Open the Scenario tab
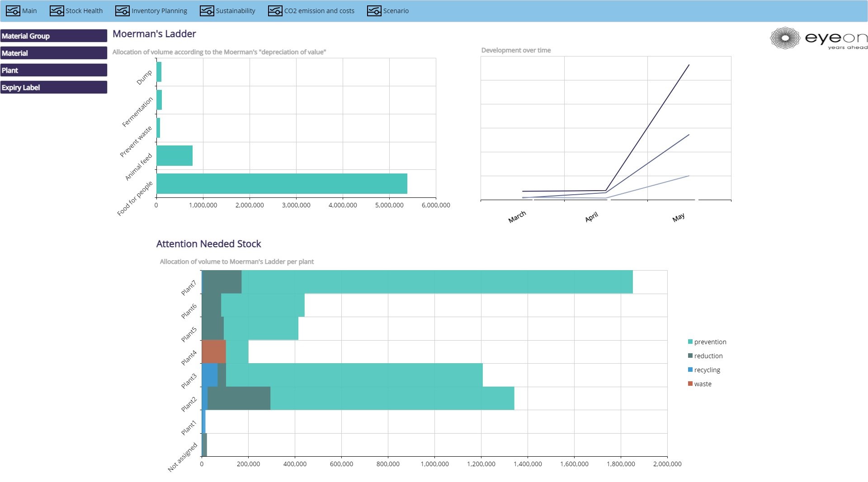Image resolution: width=868 pixels, height=482 pixels. coord(396,11)
